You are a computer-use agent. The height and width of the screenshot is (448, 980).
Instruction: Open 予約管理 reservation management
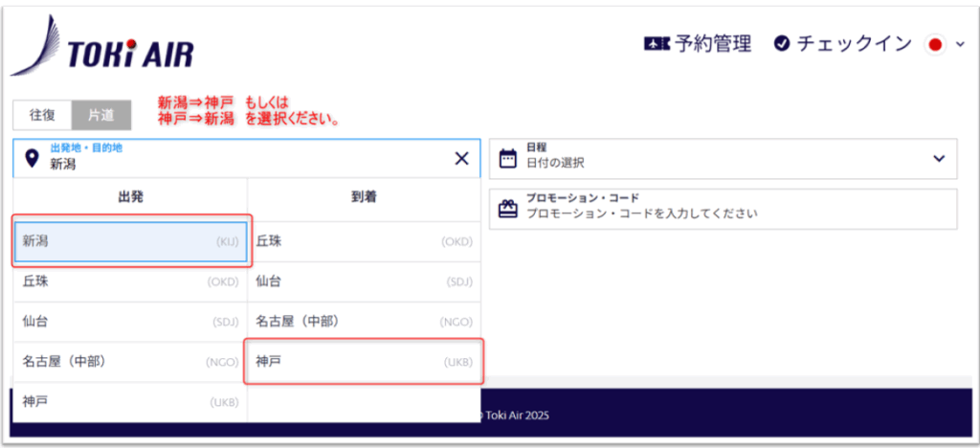pos(712,44)
